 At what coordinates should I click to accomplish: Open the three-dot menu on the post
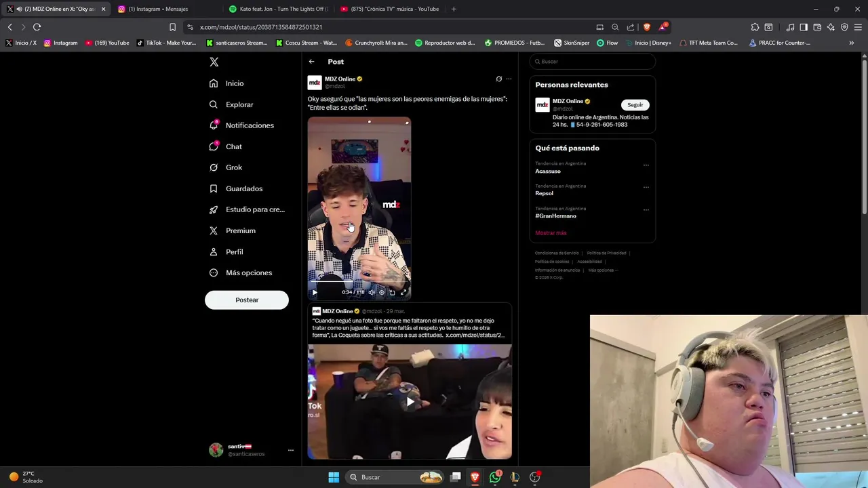[x=509, y=79]
